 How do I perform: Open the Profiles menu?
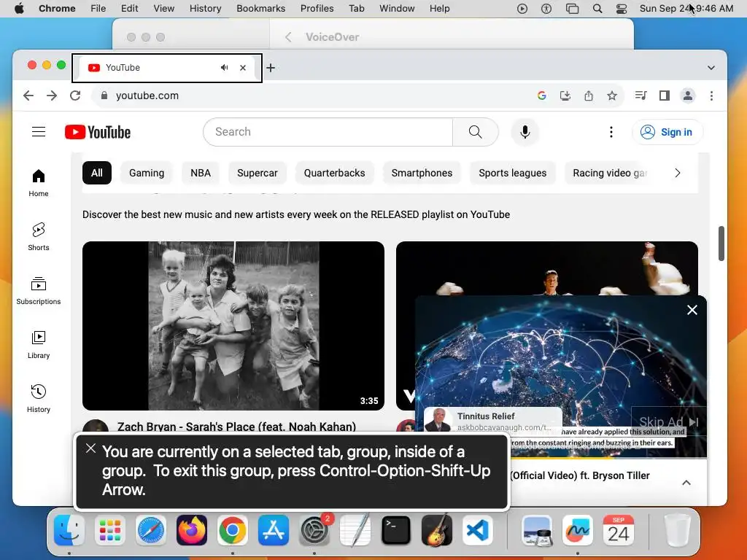pos(317,9)
